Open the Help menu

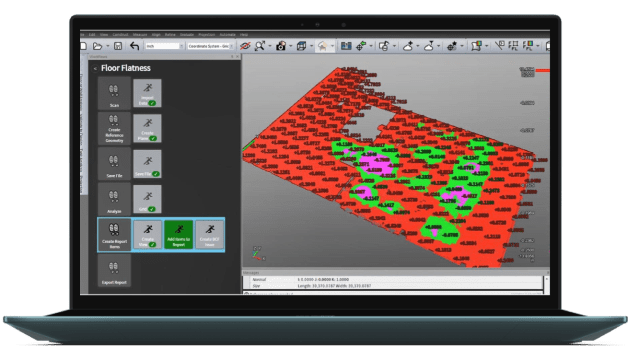pyautogui.click(x=244, y=34)
